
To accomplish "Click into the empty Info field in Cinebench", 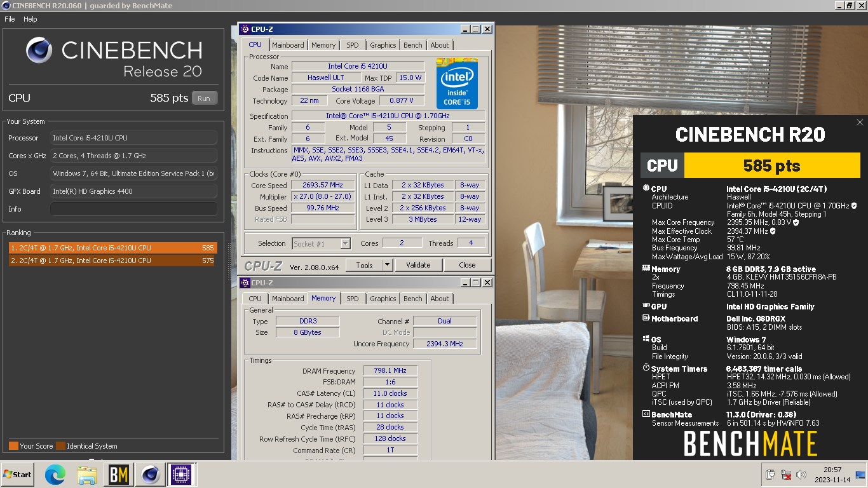I will click(133, 209).
